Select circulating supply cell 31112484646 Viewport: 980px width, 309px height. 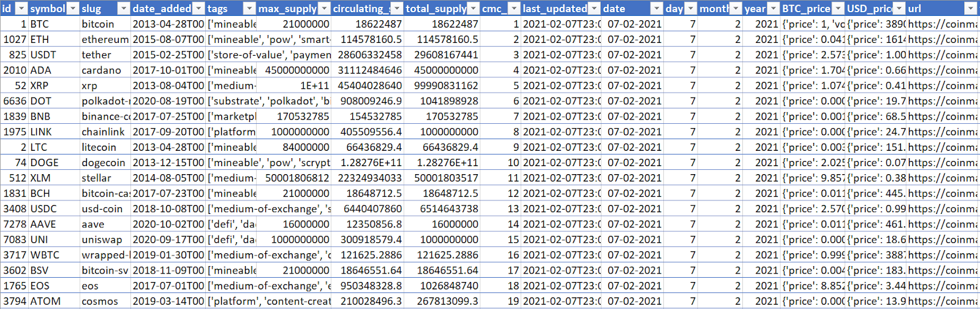pyautogui.click(x=367, y=70)
